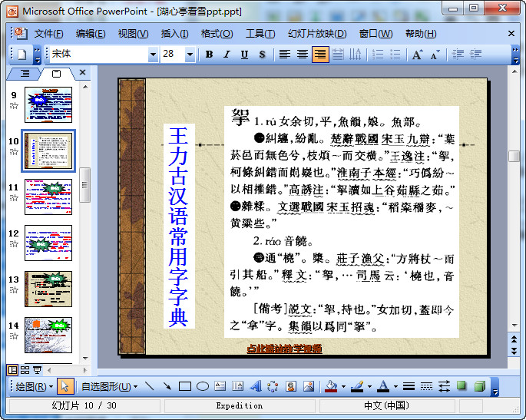Insert WordArt
526x420 pixels.
[x=255, y=386]
